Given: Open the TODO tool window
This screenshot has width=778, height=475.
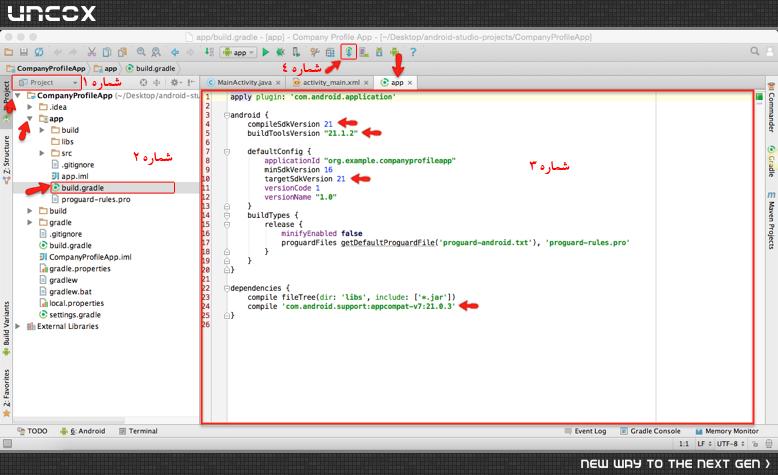Looking at the screenshot, I should (32, 431).
